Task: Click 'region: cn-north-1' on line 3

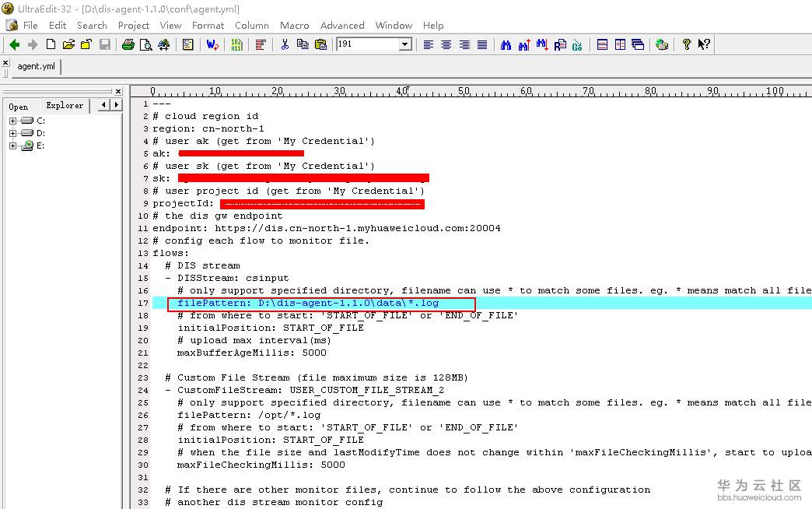Action: [x=208, y=129]
